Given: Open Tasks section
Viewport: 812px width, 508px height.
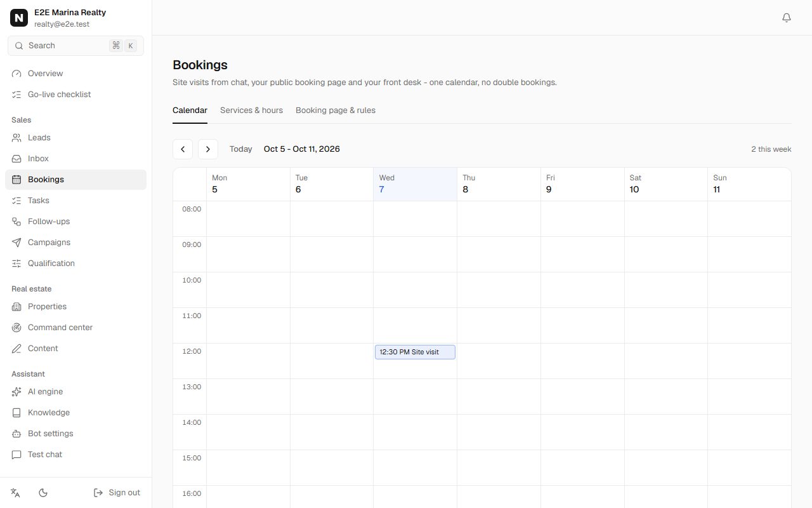Looking at the screenshot, I should point(75,201).
